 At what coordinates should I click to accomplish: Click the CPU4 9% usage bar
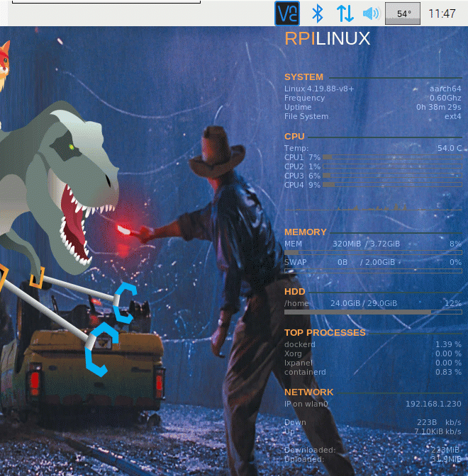pyautogui.click(x=392, y=185)
